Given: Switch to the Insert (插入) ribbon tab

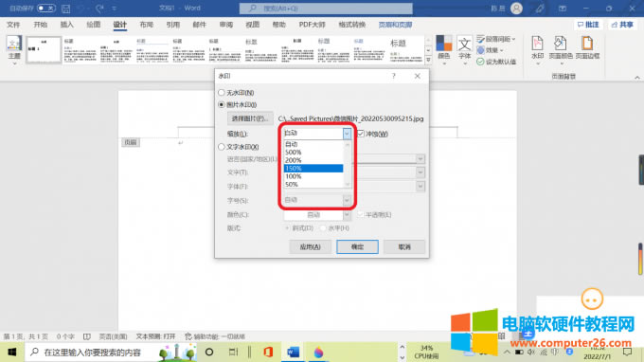Looking at the screenshot, I should coord(67,25).
